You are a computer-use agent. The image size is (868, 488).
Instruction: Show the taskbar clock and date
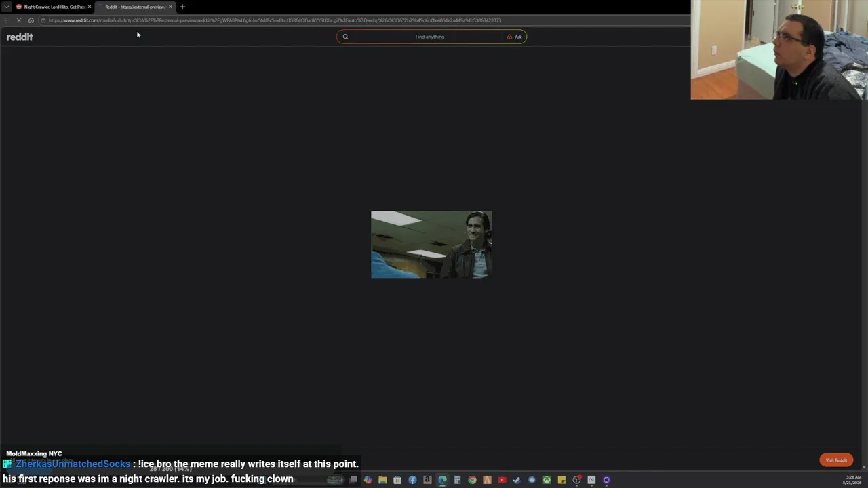(x=853, y=480)
